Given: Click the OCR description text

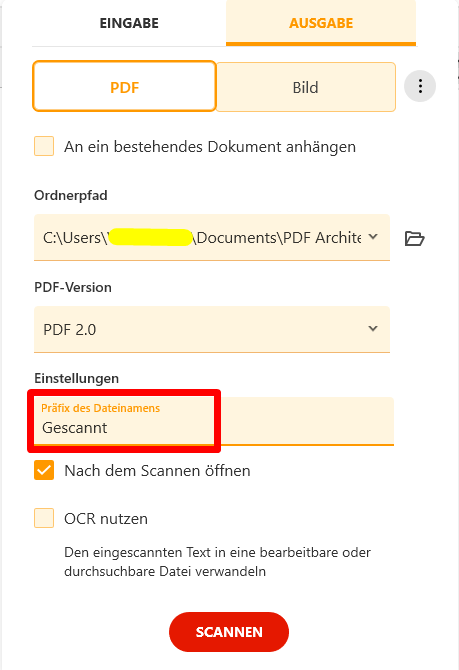Looking at the screenshot, I should [x=217, y=561].
